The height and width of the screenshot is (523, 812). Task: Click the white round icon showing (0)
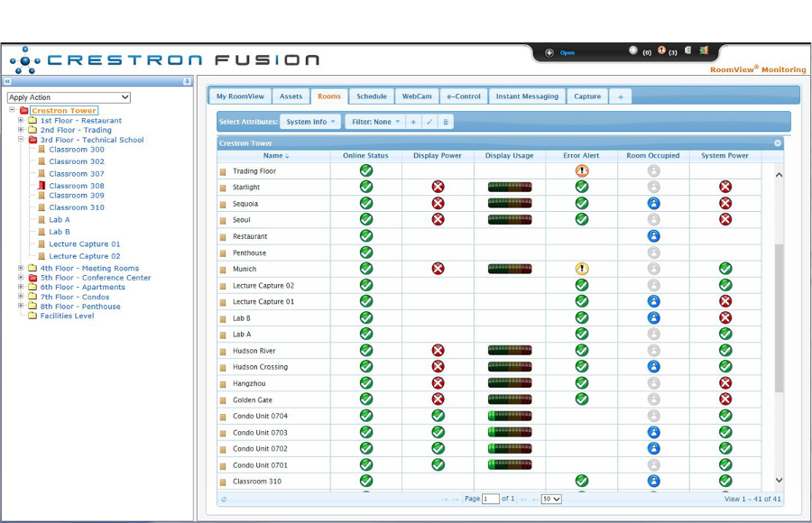coord(632,50)
